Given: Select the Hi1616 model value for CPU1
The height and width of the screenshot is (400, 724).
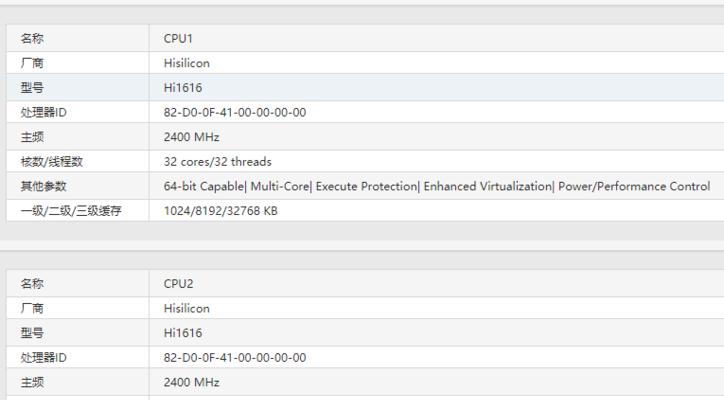Looking at the screenshot, I should tap(183, 88).
